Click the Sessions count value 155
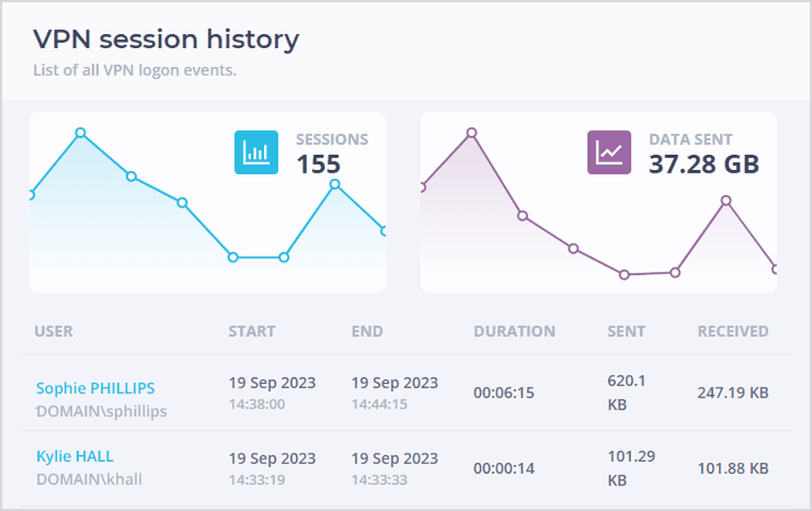The image size is (812, 511). coord(318,164)
